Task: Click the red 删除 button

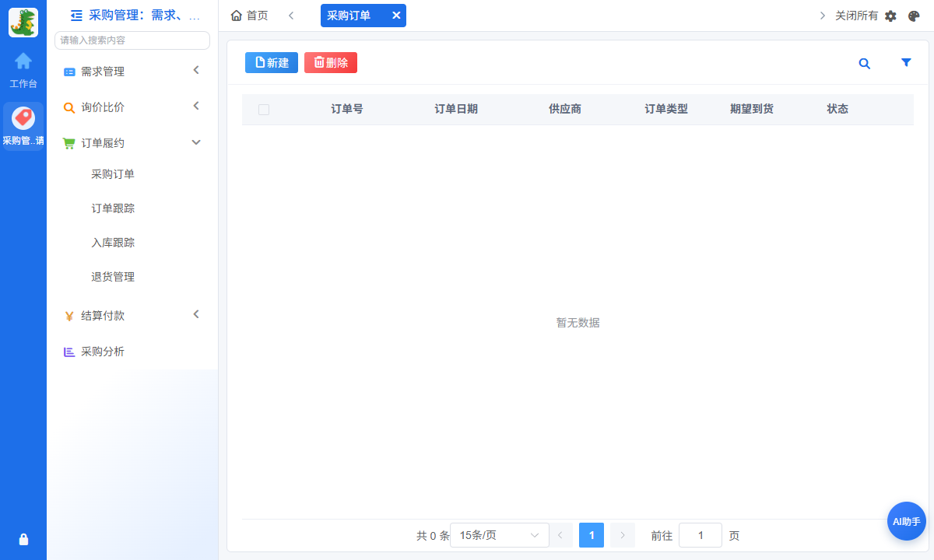Action: point(331,63)
